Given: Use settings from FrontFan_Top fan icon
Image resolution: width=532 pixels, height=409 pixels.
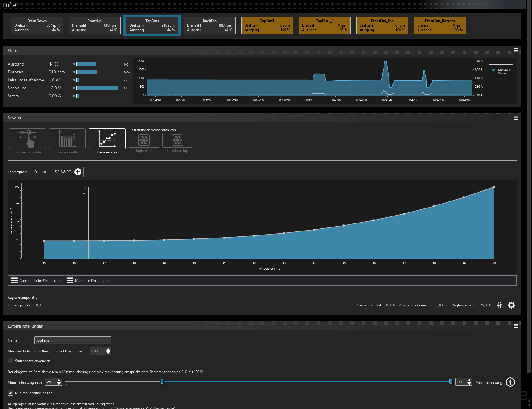Looking at the screenshot, I should (178, 140).
